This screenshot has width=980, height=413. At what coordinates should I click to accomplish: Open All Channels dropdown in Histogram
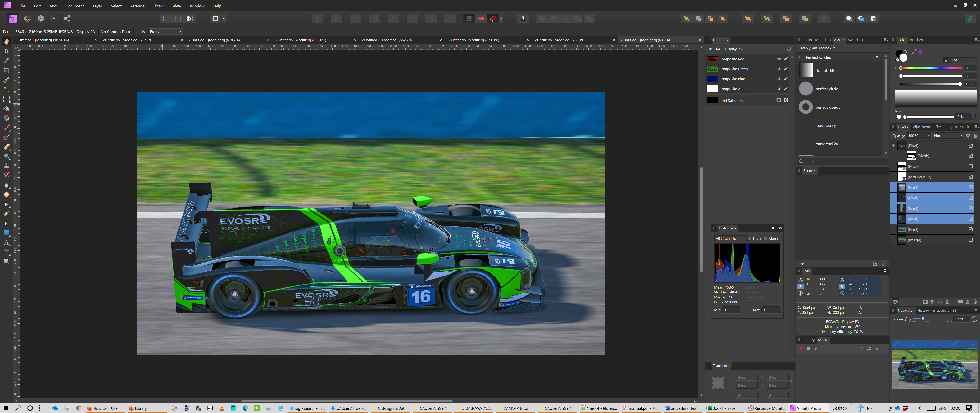point(730,239)
